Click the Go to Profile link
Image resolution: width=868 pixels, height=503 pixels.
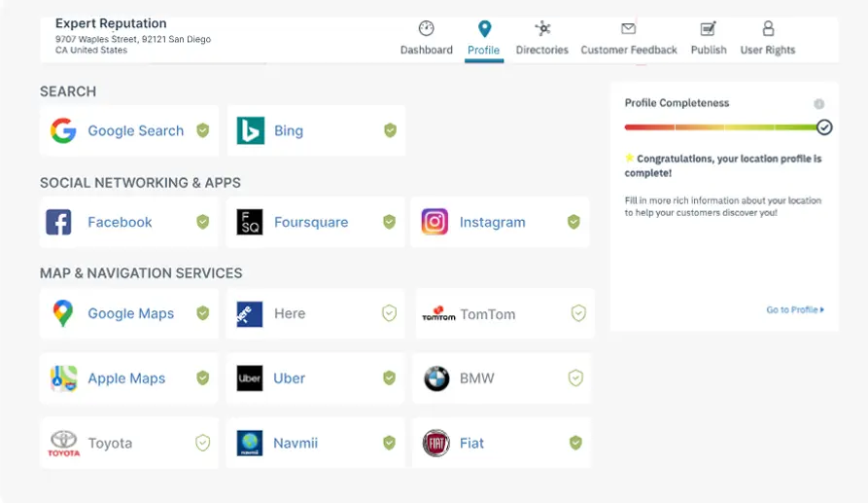pos(794,310)
